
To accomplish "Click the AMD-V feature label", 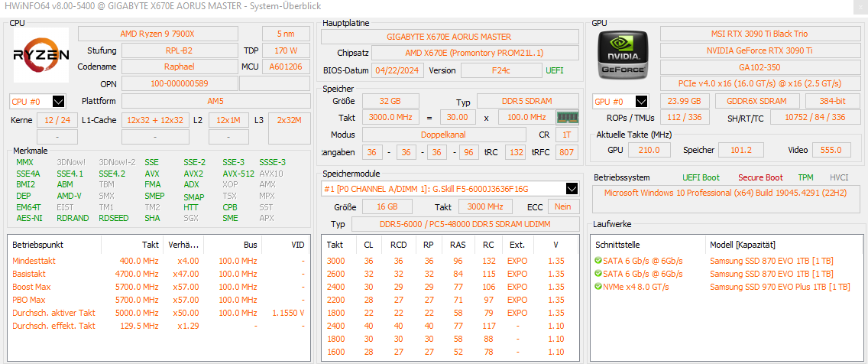I will (70, 196).
